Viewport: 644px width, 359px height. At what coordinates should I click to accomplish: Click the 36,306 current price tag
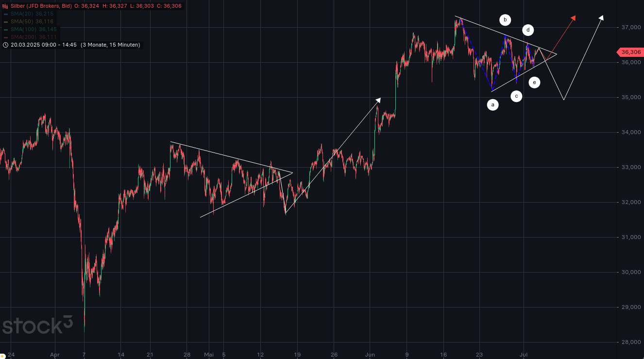coord(631,52)
